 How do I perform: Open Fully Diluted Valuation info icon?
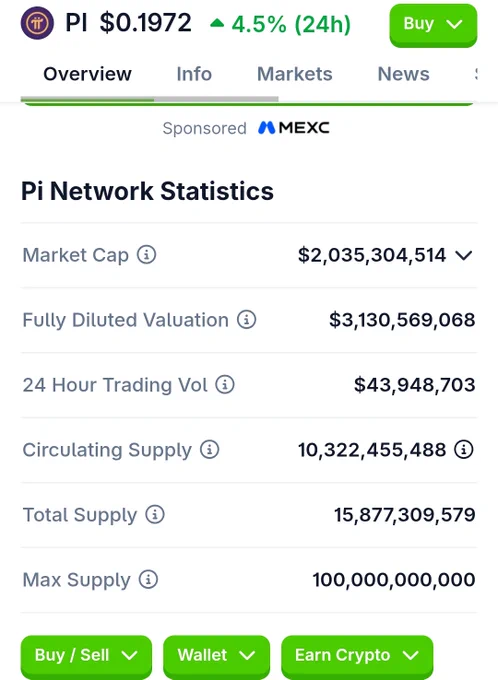[246, 320]
